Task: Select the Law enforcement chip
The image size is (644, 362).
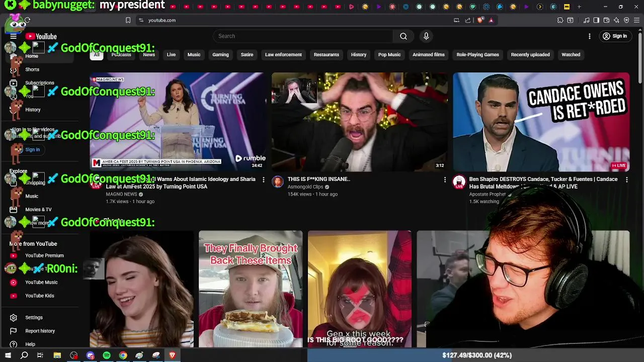Action: [x=283, y=55]
